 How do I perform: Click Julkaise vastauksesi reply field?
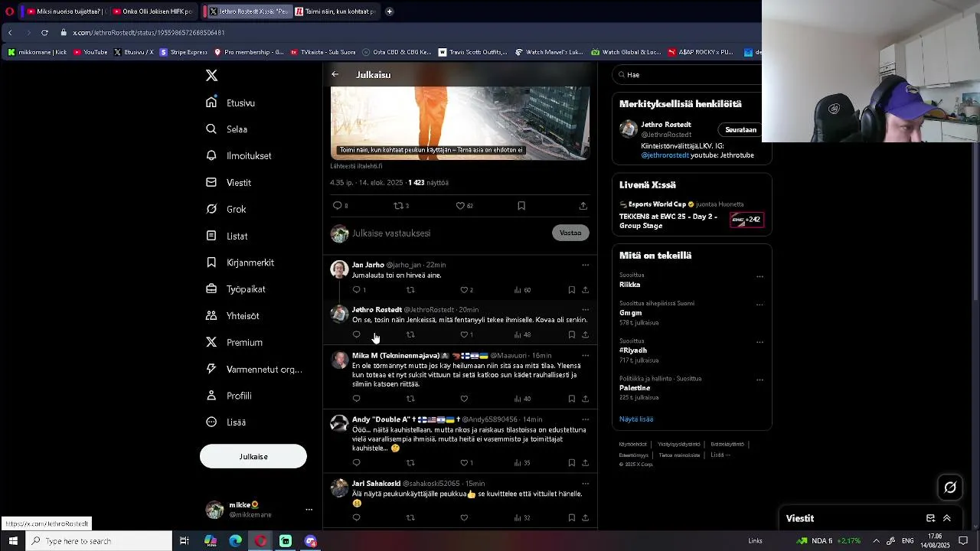click(449, 233)
